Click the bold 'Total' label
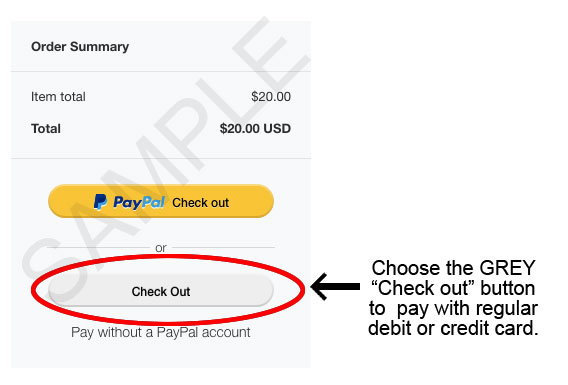568x385 pixels. pos(46,129)
